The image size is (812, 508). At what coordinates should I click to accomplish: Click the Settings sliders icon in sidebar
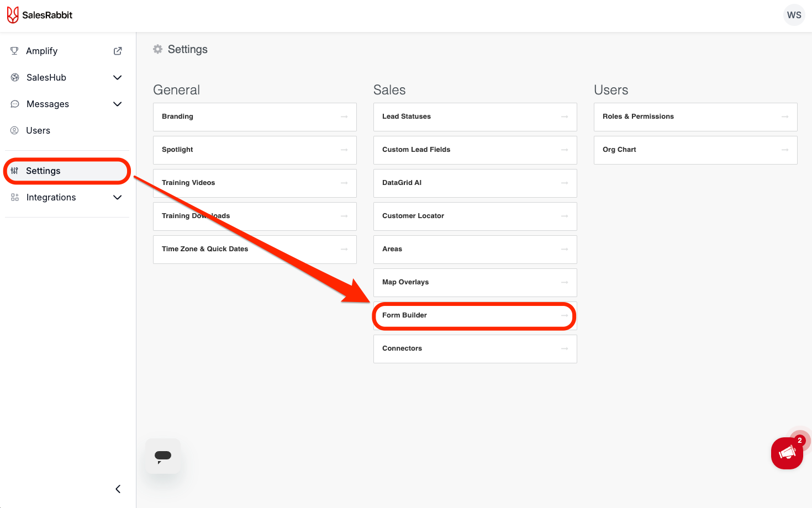[14, 171]
